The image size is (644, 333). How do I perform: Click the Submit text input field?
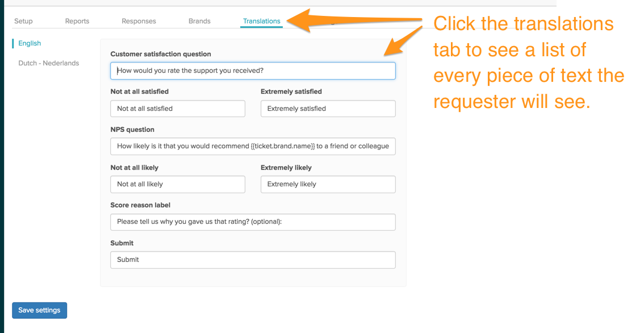[253, 260]
